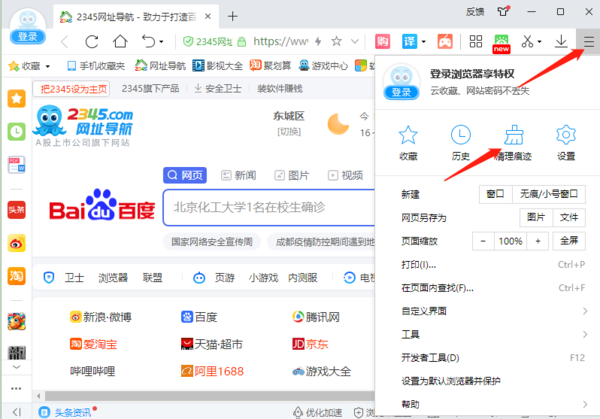
Task: Click the 全屏 fullscreen button
Action: point(567,241)
